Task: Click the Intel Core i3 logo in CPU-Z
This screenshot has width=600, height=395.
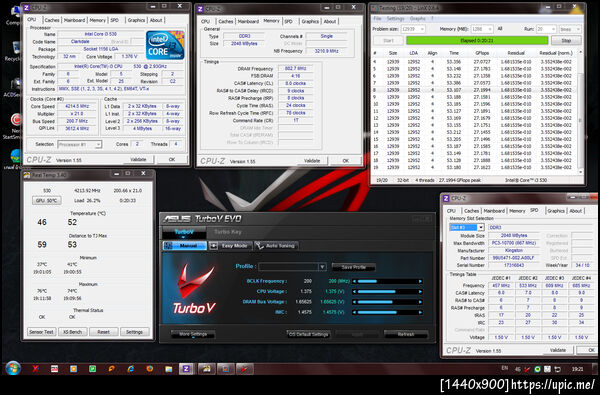Action: click(165, 45)
